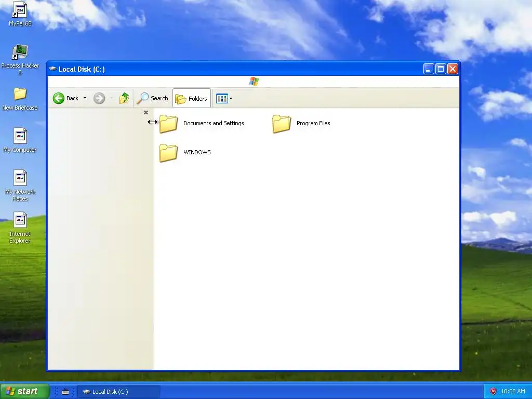The height and width of the screenshot is (399, 532).
Task: Click the greyed Forward arrow button
Action: pos(99,98)
